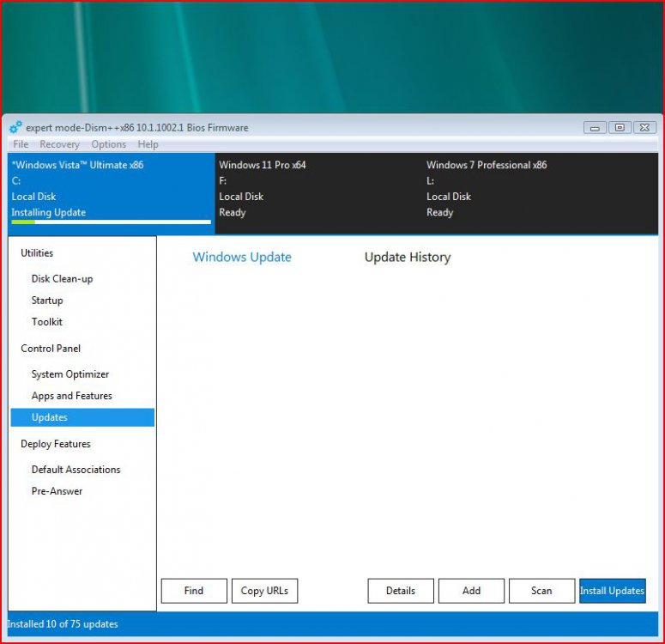The width and height of the screenshot is (665, 644).
Task: Click the Add button
Action: click(471, 591)
